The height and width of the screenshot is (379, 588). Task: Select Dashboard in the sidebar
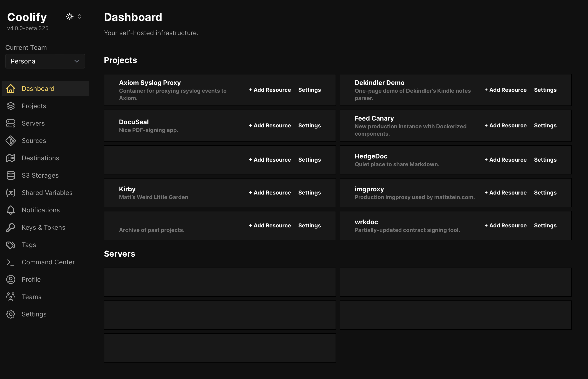click(38, 88)
